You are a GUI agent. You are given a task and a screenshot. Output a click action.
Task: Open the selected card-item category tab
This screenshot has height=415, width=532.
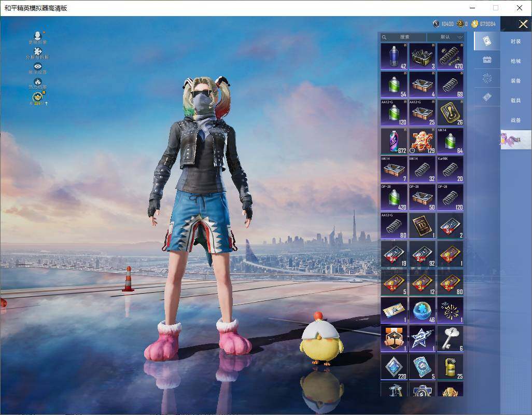[487, 41]
